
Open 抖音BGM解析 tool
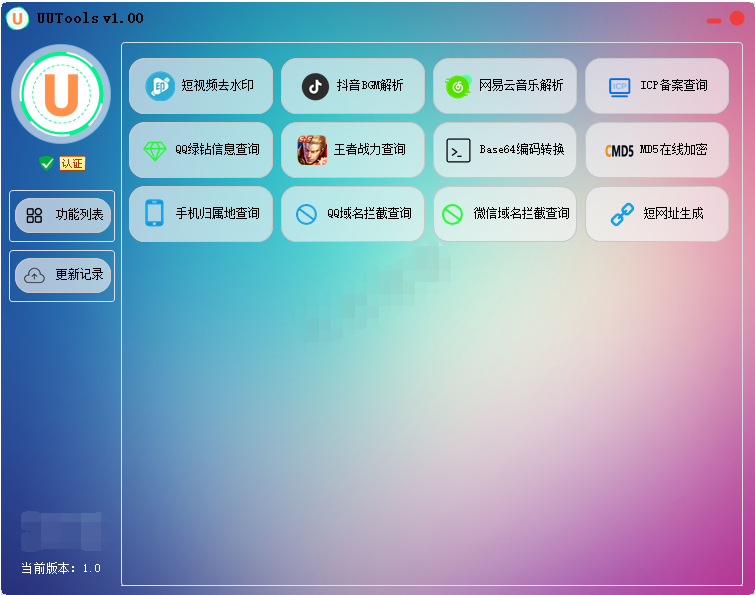(x=353, y=86)
